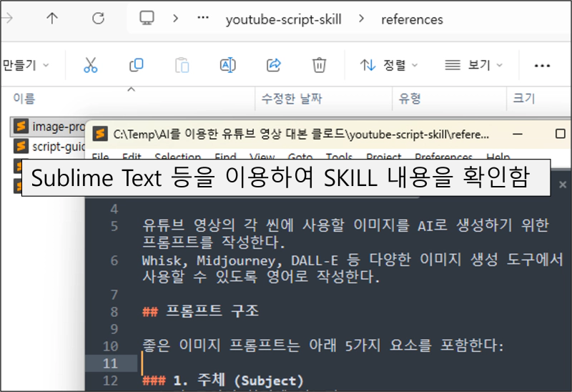Image resolution: width=572 pixels, height=392 pixels.
Task: Open the 보기 view dropdown
Action: coord(473,65)
